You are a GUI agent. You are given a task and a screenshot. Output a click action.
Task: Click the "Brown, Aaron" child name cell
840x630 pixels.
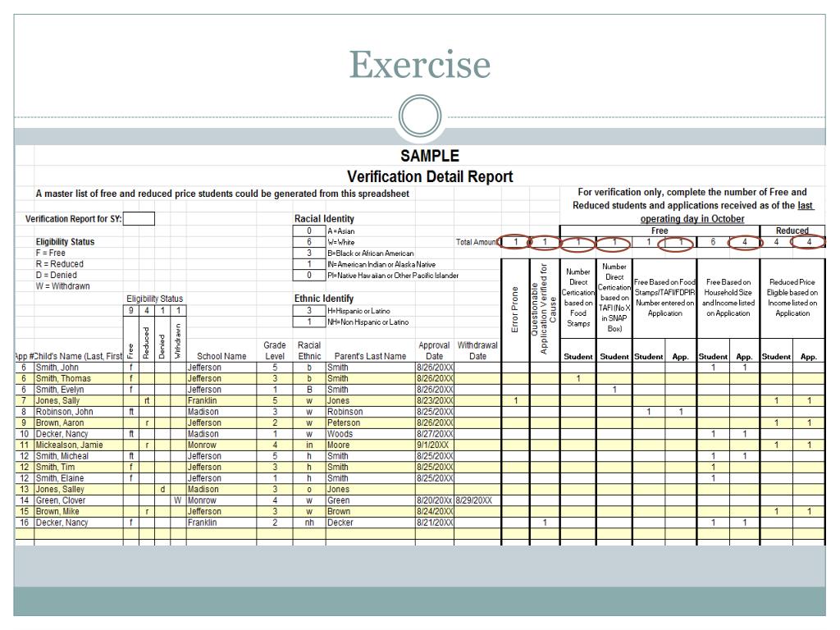coord(78,422)
